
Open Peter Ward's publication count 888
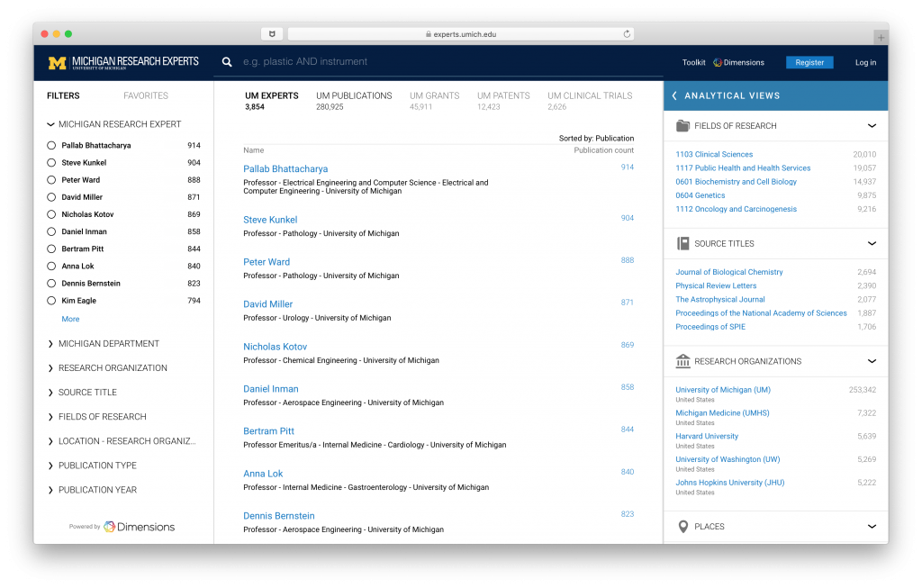click(x=628, y=260)
